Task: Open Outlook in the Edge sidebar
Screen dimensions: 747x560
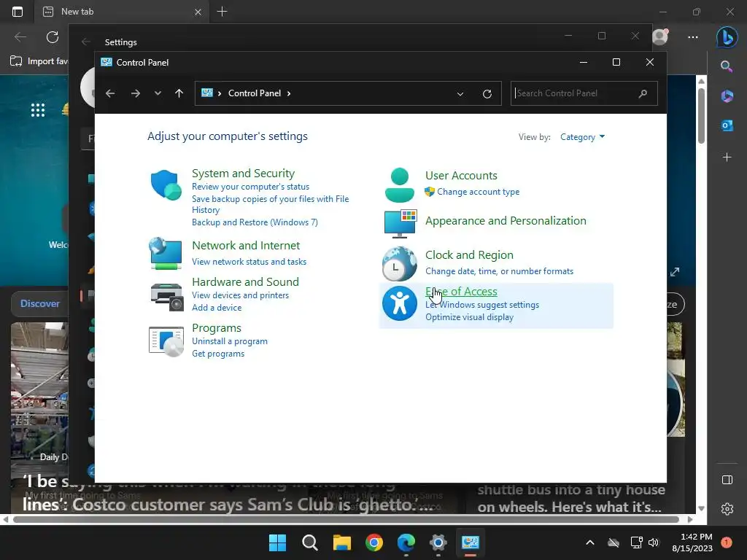Action: pos(727,125)
